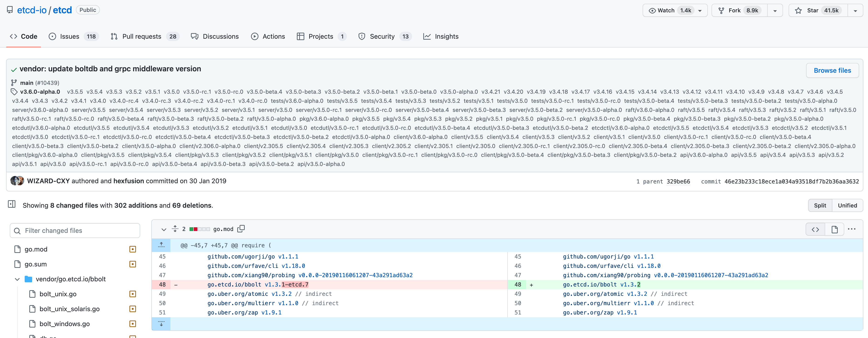Show go.mod source diff view
This screenshot has width=868, height=338.
point(815,229)
